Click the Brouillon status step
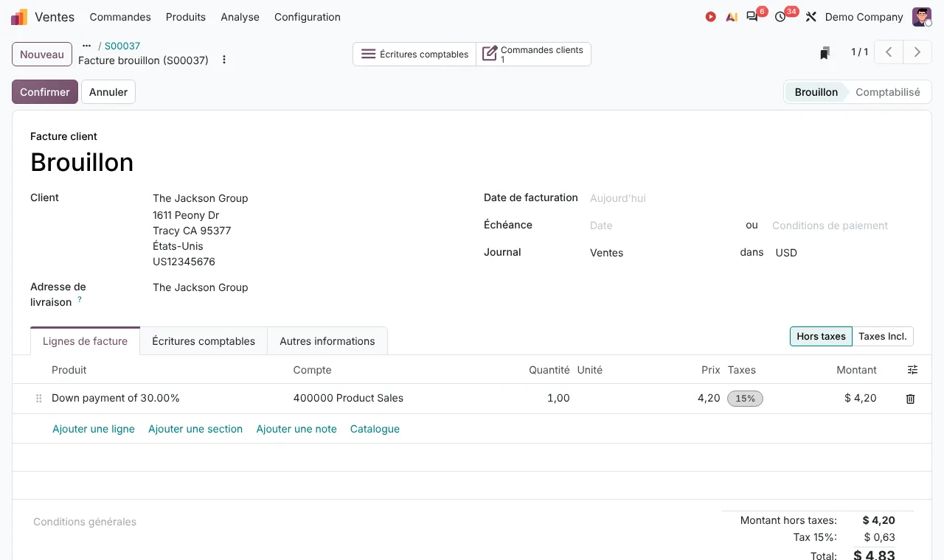 [x=816, y=92]
